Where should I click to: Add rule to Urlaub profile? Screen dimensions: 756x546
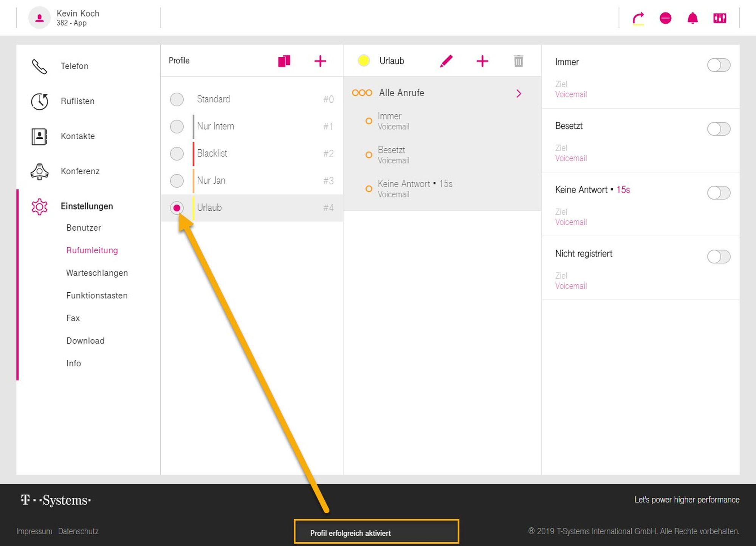tap(482, 61)
